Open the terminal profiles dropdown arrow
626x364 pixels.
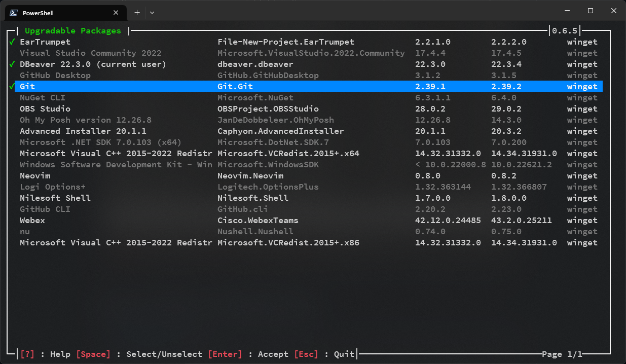pyautogui.click(x=152, y=12)
